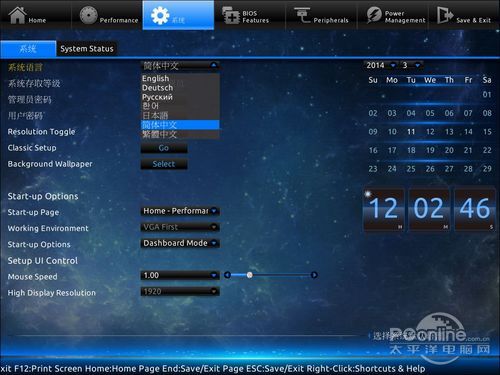Click the Go button for Classic Setup

pyautogui.click(x=164, y=148)
